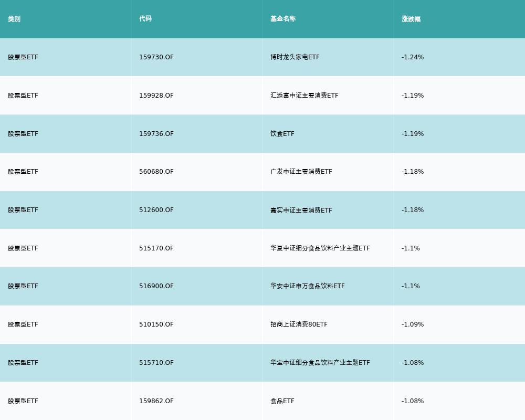The height and width of the screenshot is (420, 525).
Task: Click fund code 512600.OF
Action: point(156,210)
